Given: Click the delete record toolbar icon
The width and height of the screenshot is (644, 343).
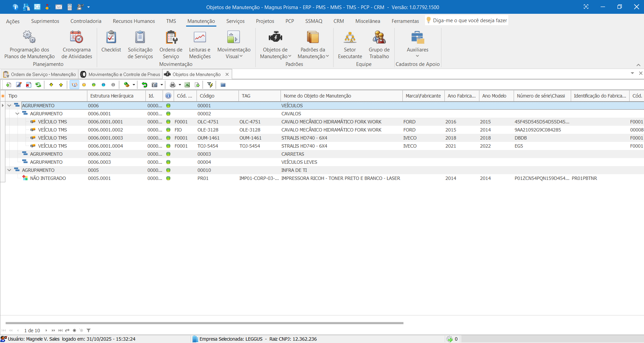Looking at the screenshot, I should pyautogui.click(x=29, y=85).
